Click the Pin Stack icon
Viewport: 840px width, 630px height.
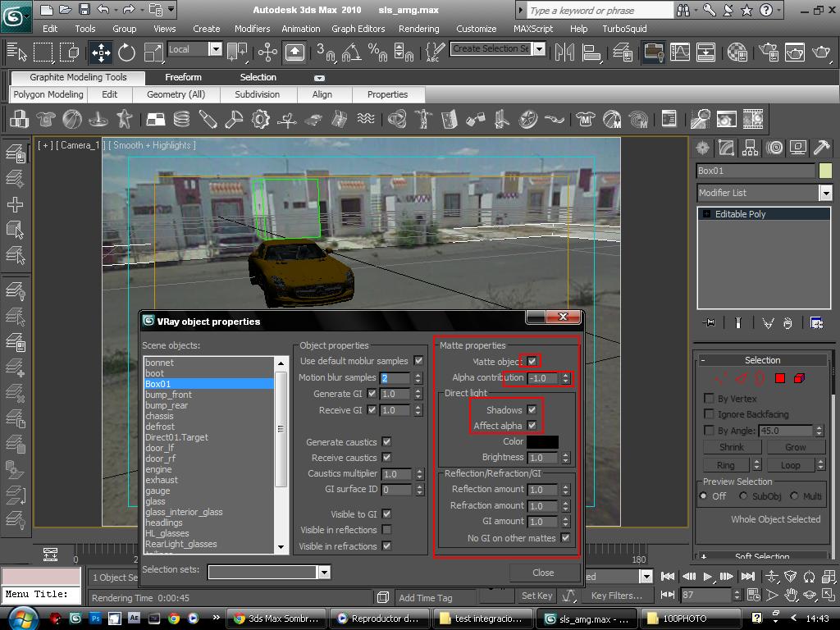coord(709,322)
